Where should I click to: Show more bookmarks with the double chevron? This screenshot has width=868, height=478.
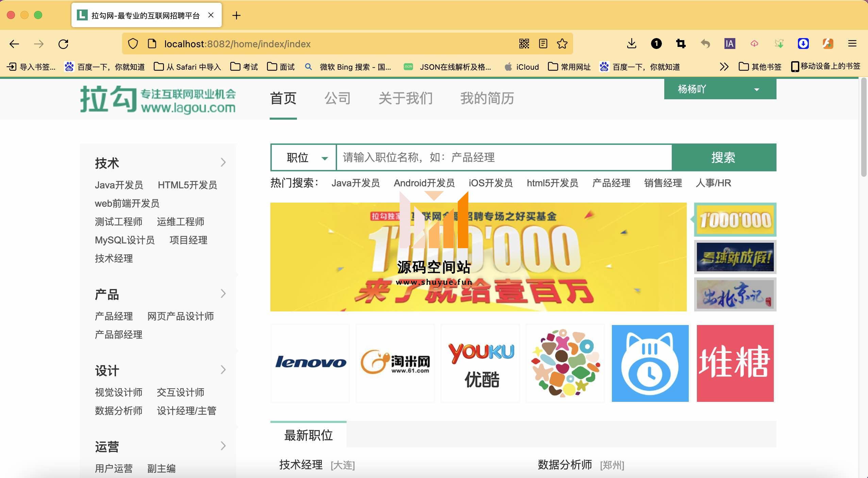(724, 67)
